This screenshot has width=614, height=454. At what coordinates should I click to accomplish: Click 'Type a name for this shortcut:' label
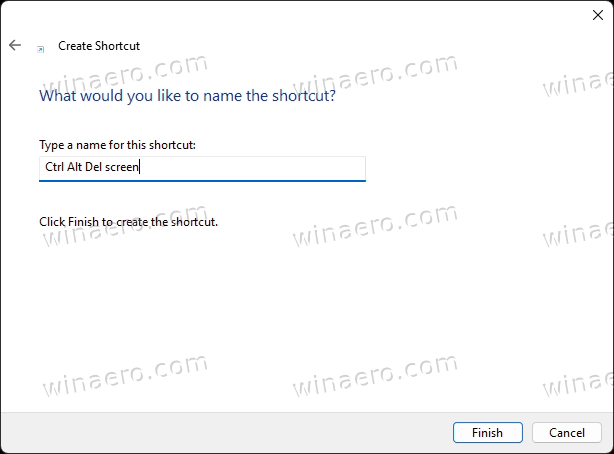point(117,145)
